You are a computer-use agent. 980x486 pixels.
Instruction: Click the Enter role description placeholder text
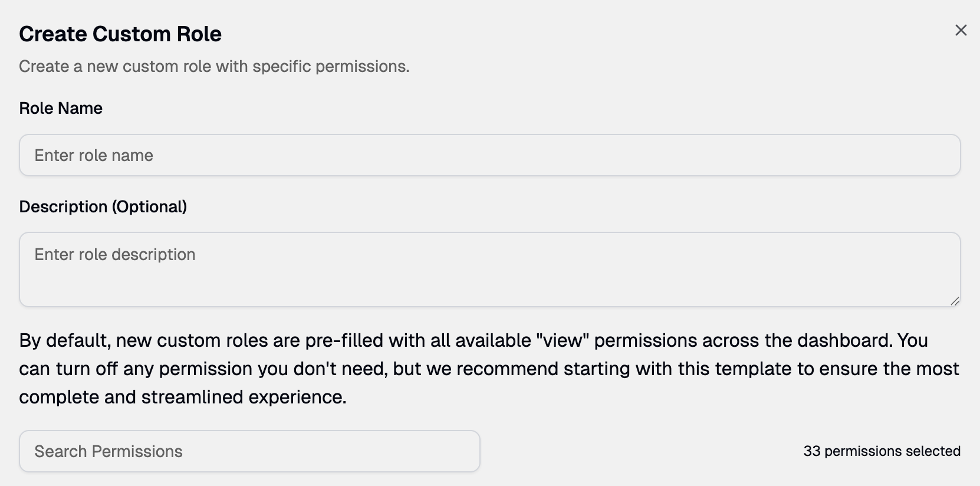tap(115, 254)
